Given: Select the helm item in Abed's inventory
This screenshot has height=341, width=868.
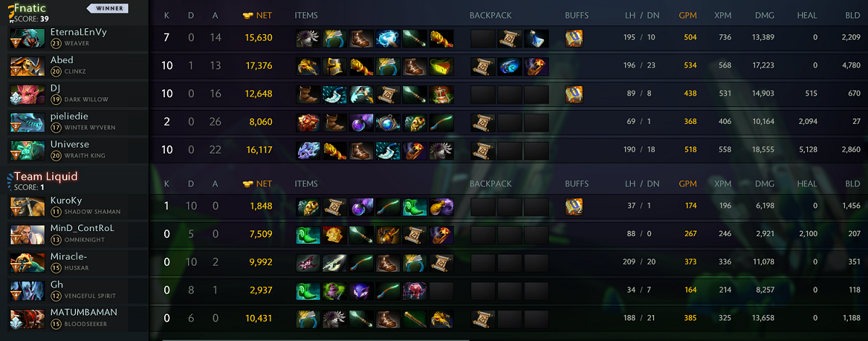Looking at the screenshot, I should point(334,67).
